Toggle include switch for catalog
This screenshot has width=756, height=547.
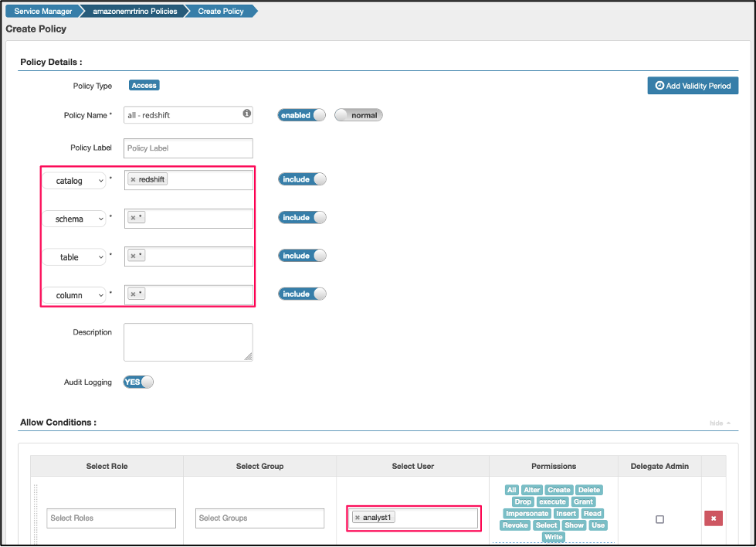[x=302, y=179]
